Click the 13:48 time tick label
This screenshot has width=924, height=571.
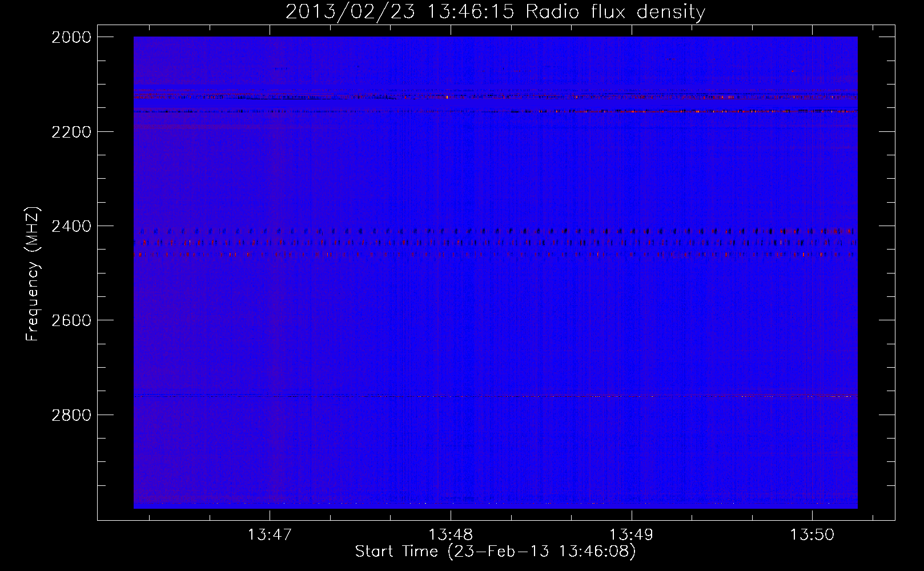451,534
